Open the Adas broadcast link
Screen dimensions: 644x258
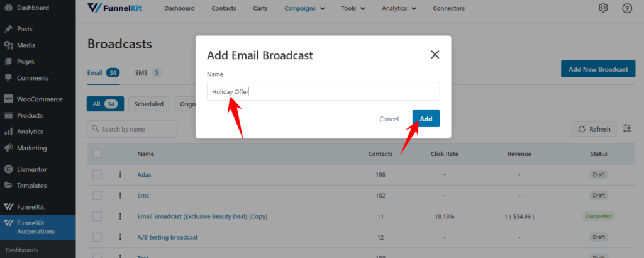(144, 174)
